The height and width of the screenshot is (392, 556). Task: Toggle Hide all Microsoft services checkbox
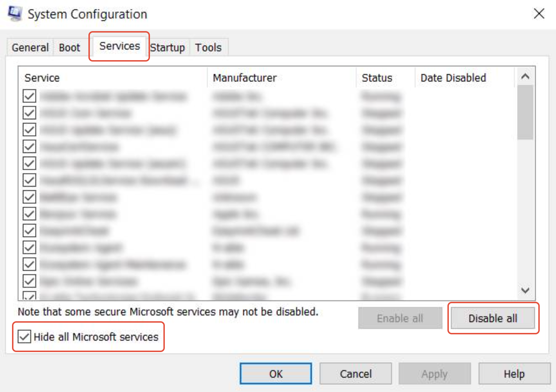click(x=24, y=337)
